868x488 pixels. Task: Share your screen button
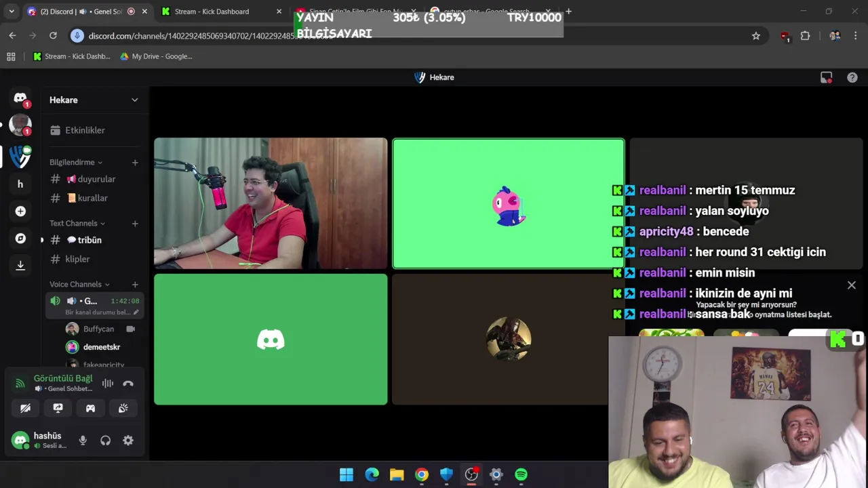(58, 408)
